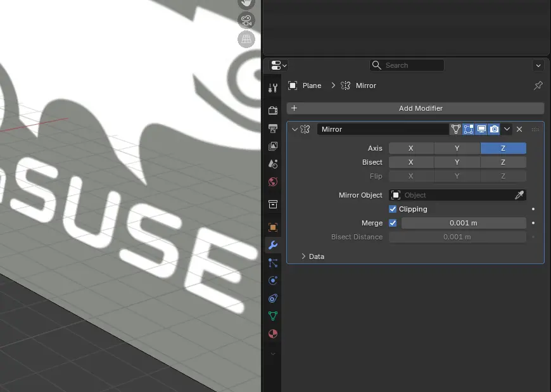551x392 pixels.
Task: Select the Modifier properties wrench tab
Action: tap(272, 245)
